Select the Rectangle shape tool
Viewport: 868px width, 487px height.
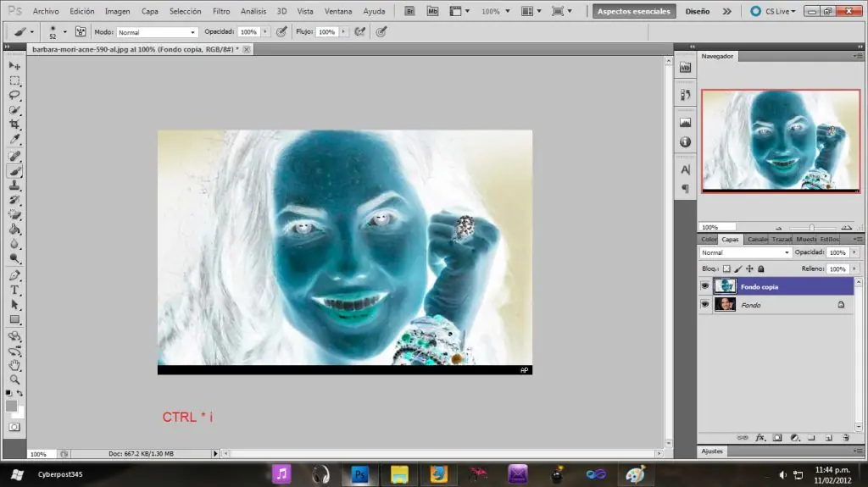coord(14,320)
